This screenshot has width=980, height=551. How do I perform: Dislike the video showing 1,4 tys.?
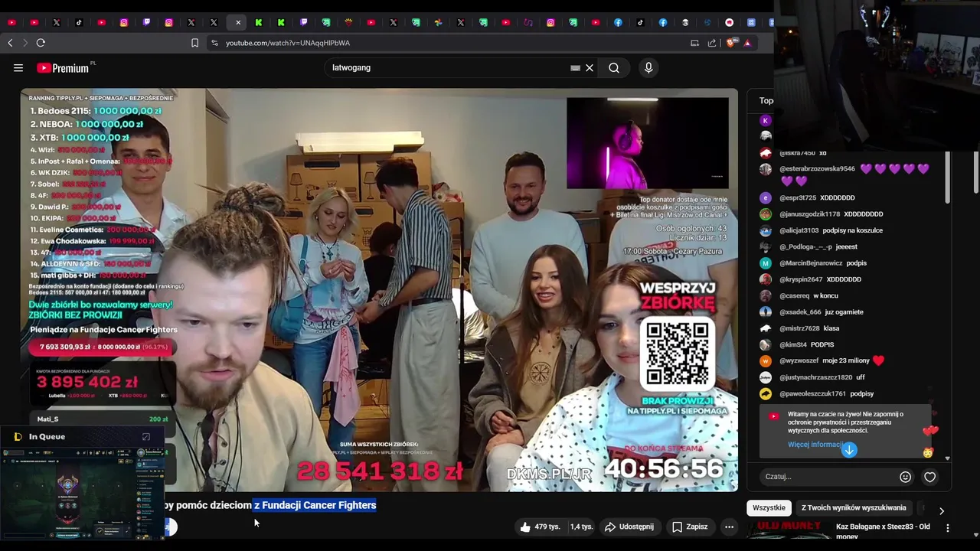[581, 527]
